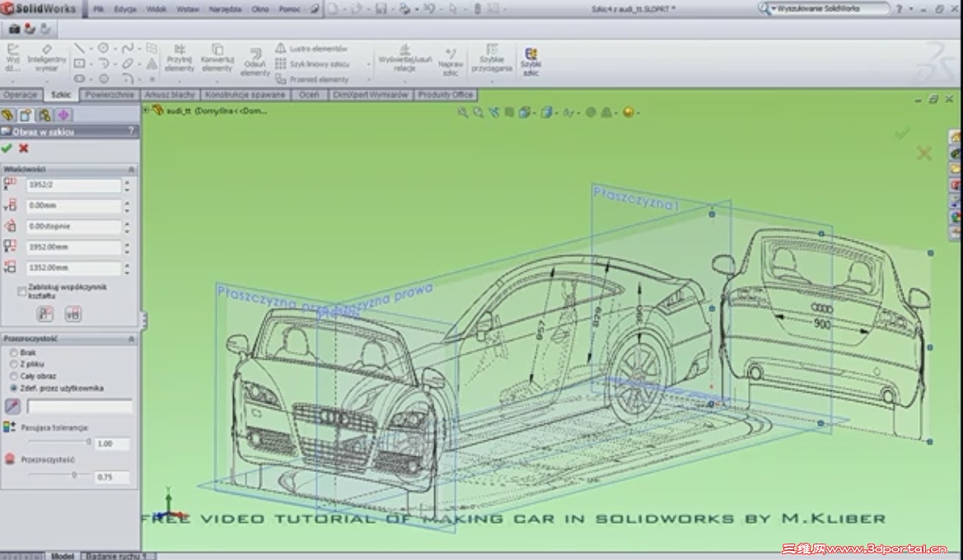Select the Rectangle sketch tool
The height and width of the screenshot is (560, 963).
(x=80, y=63)
